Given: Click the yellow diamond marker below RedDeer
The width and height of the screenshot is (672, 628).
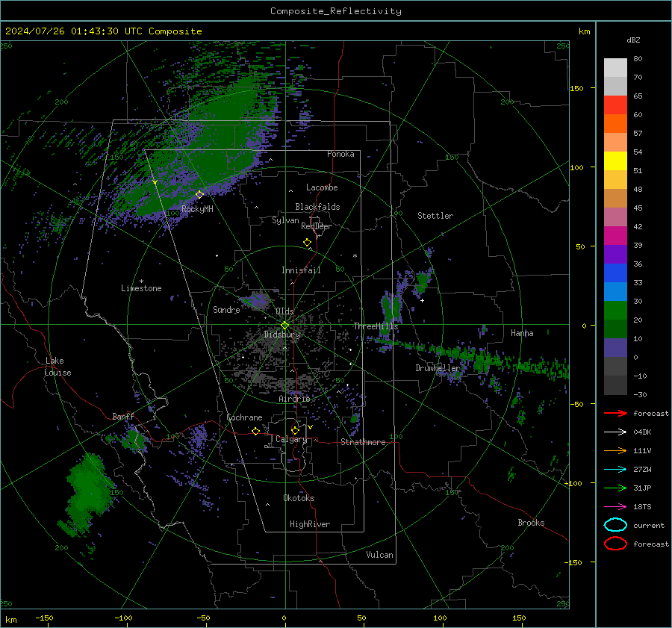Looking at the screenshot, I should [x=307, y=243].
